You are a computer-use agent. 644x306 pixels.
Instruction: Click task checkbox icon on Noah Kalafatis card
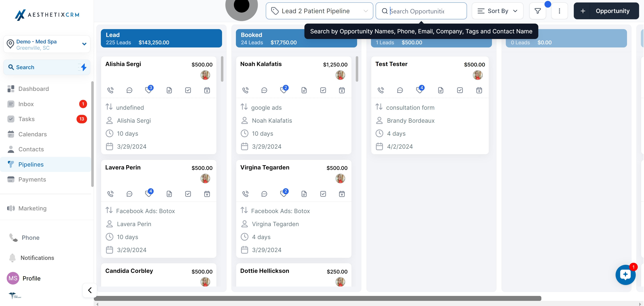pos(323,90)
